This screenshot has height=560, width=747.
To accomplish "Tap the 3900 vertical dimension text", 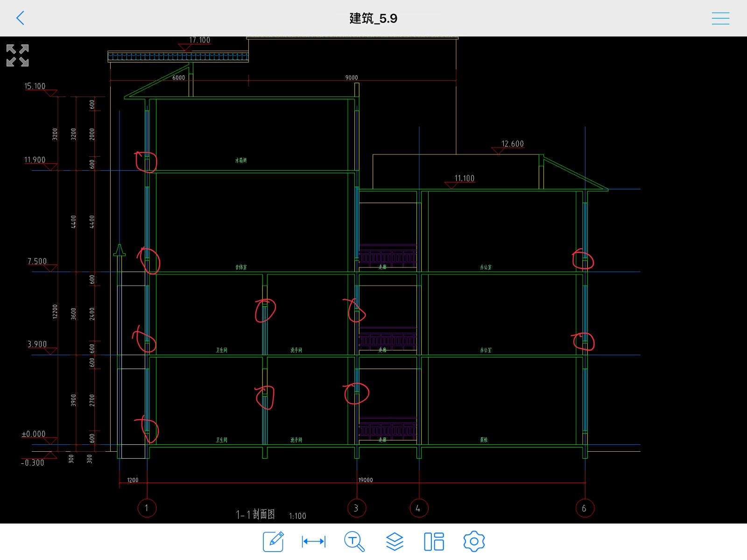I will coord(73,400).
